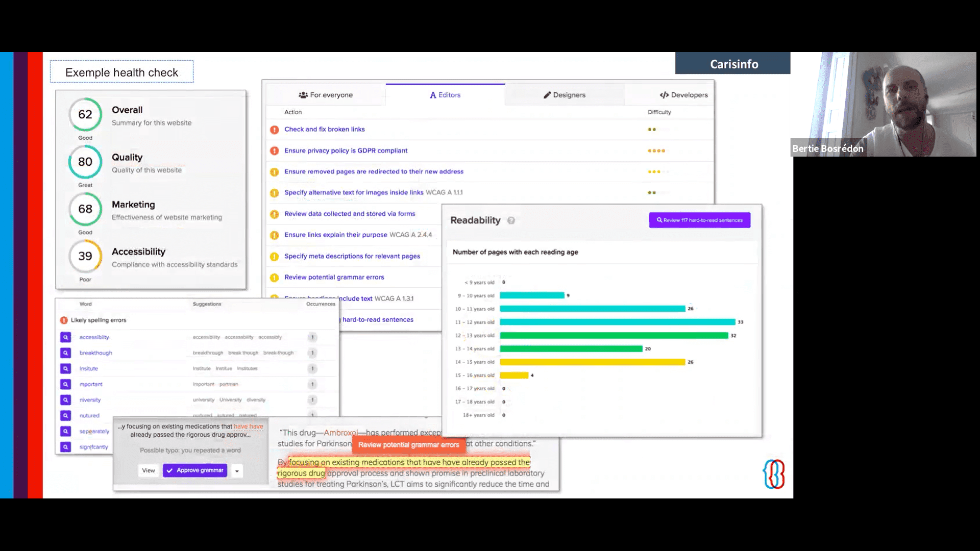
Task: Click yellow warning icon beside alternative text row
Action: [275, 193]
